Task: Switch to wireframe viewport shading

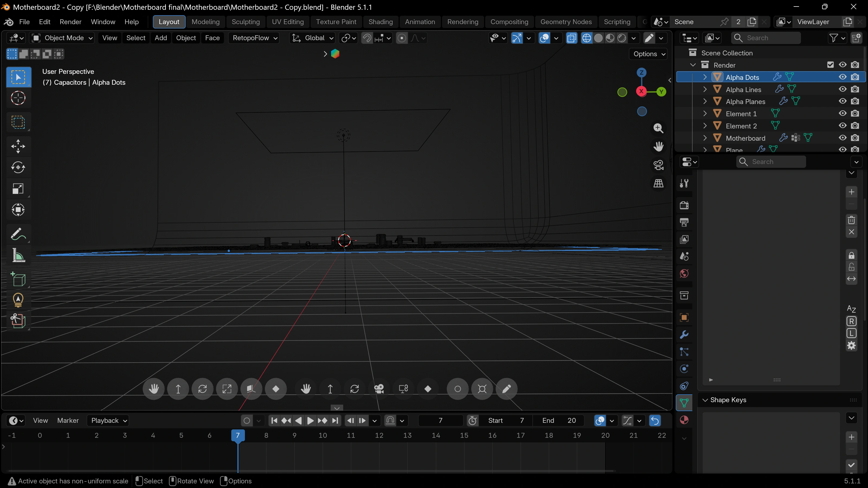Action: [x=586, y=38]
